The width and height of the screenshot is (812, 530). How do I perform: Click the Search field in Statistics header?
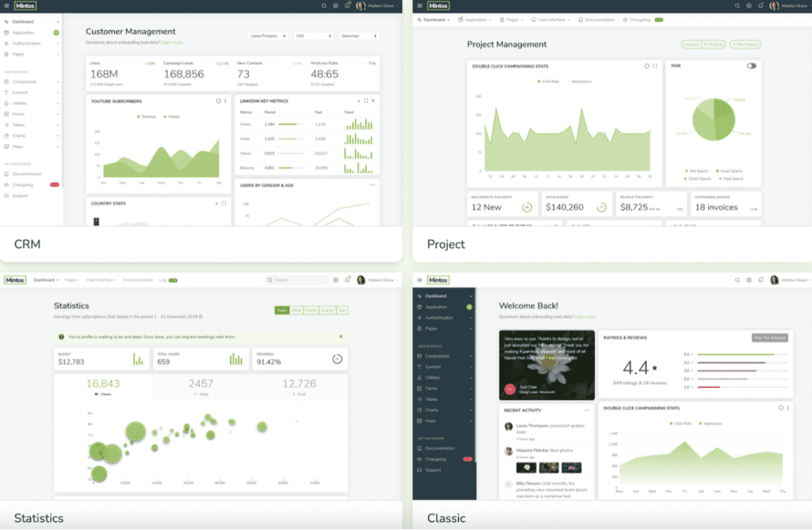click(297, 280)
